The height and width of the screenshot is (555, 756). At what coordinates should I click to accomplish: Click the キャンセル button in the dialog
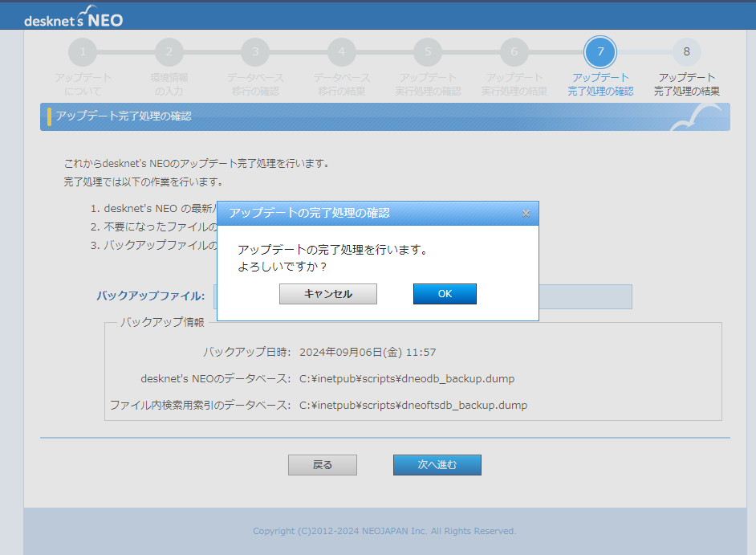327,294
